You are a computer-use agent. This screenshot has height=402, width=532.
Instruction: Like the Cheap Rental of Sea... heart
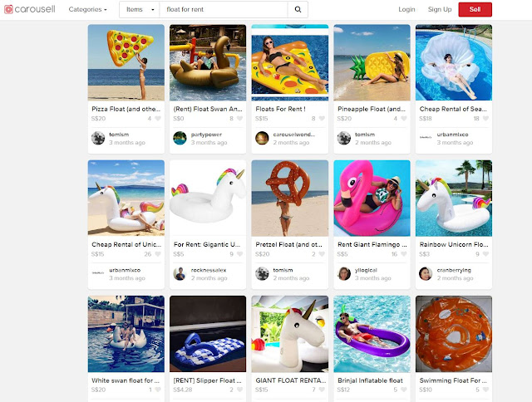click(x=485, y=118)
